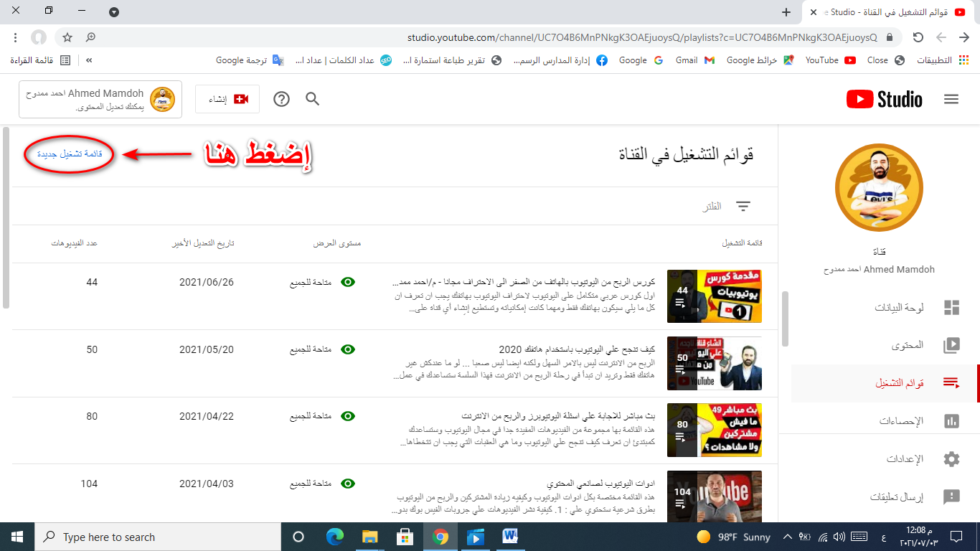Click the 44-video playlist thumbnail

point(714,296)
